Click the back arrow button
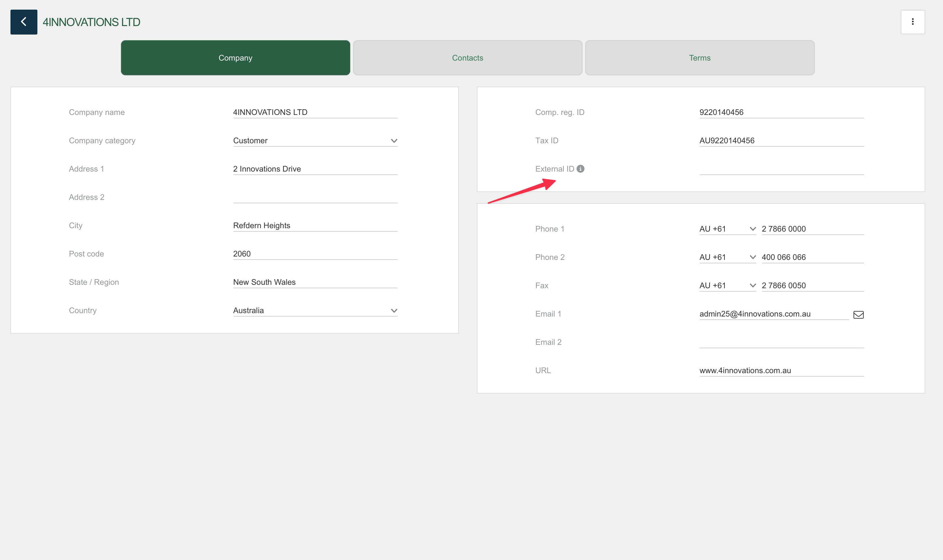The height and width of the screenshot is (560, 943). 24,22
